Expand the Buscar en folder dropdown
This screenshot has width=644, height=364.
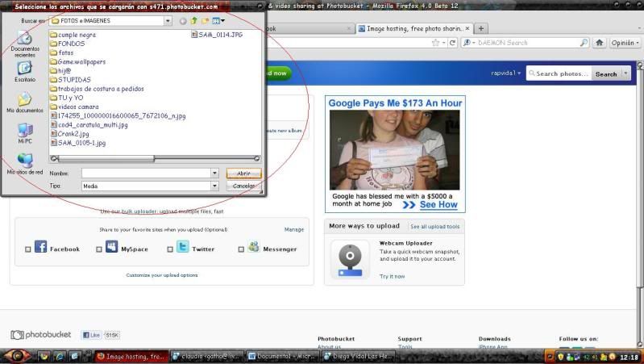pos(168,20)
